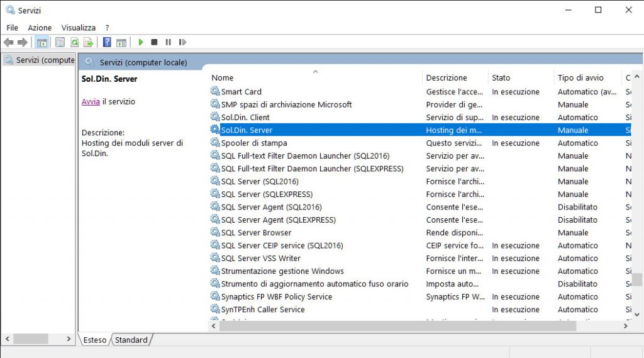Click Disabilitato startup type of SQL Server Agent (SQL2016)
The height and width of the screenshot is (358, 644).
pos(577,207)
